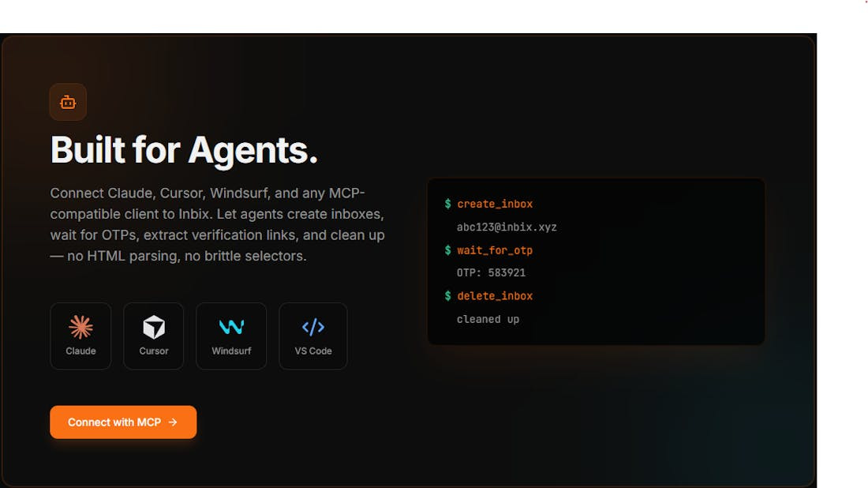Viewport: 868px width, 488px height.
Task: Click the VS Code card label
Action: (x=313, y=351)
